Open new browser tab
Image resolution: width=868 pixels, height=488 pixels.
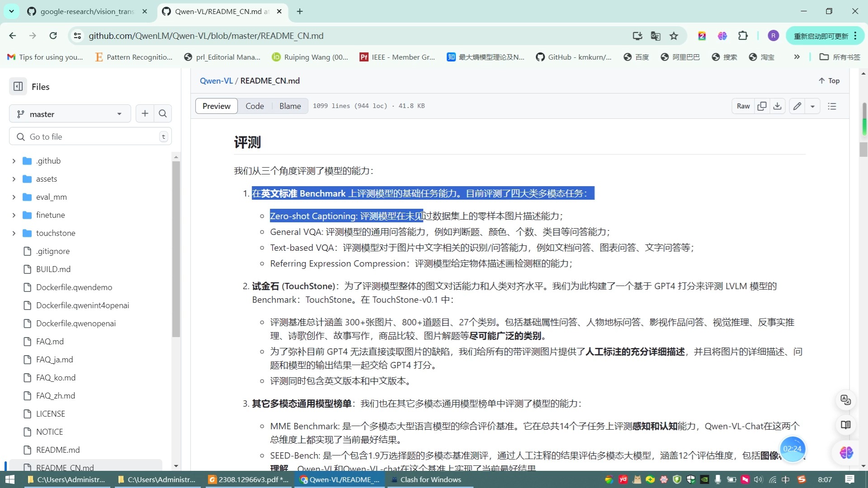click(300, 11)
